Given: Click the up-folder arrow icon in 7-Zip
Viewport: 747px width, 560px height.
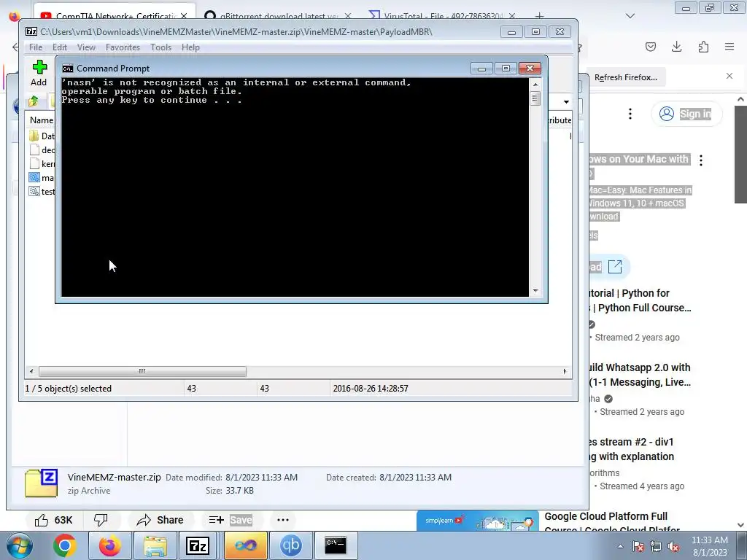Looking at the screenshot, I should pos(34,101).
